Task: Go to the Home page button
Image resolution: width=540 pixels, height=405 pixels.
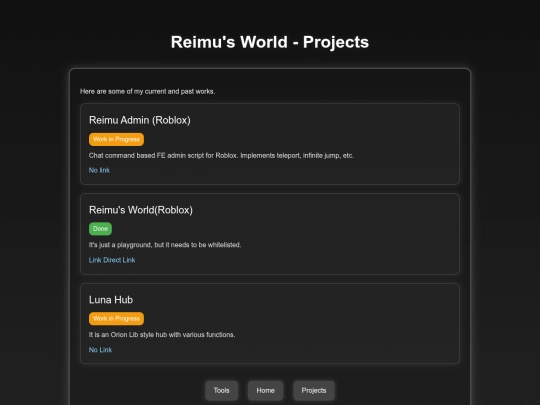Action: (266, 391)
